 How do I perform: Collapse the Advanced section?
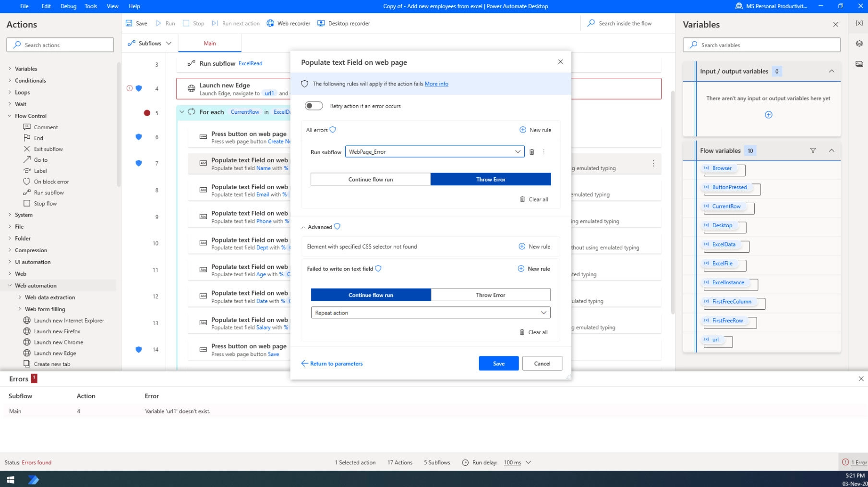click(x=303, y=227)
